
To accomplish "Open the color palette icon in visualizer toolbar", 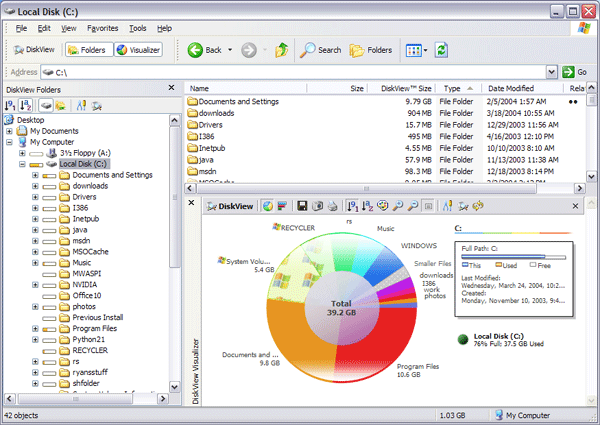I will click(x=383, y=206).
